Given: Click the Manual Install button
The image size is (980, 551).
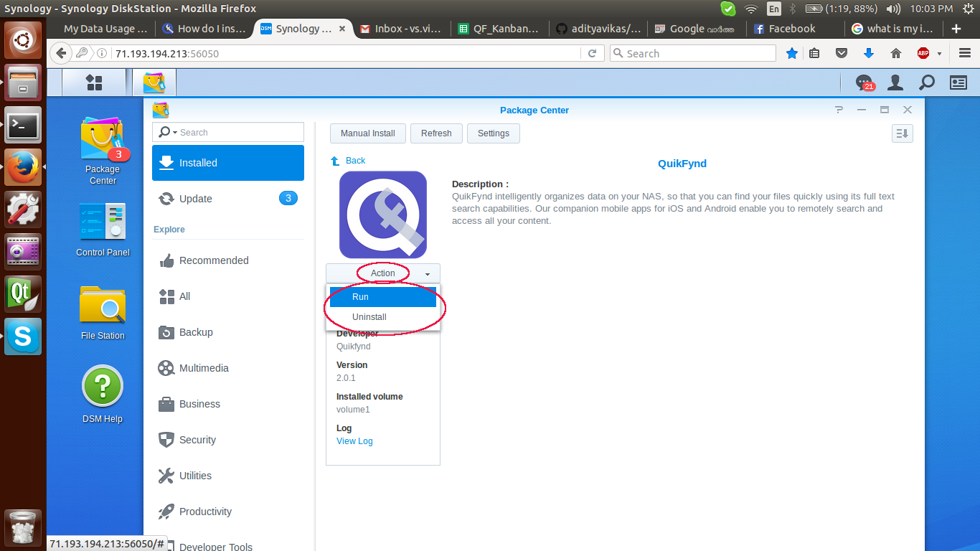Looking at the screenshot, I should click(x=368, y=133).
